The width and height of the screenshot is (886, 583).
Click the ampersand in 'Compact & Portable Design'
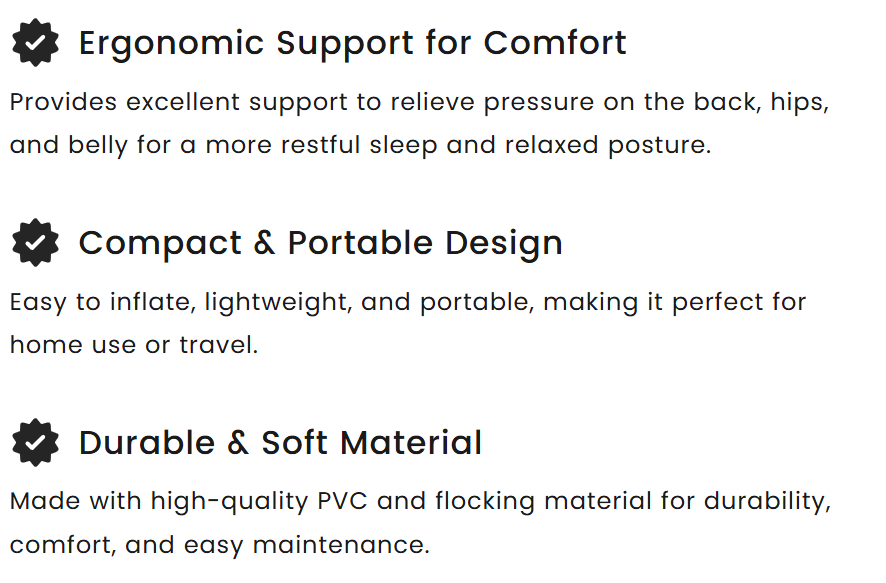[264, 243]
